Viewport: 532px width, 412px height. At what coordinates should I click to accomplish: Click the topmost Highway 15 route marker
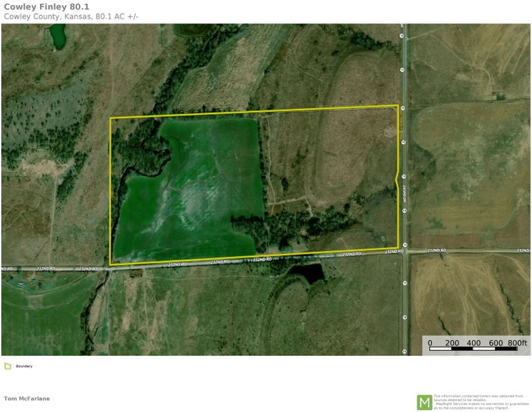pyautogui.click(x=403, y=36)
